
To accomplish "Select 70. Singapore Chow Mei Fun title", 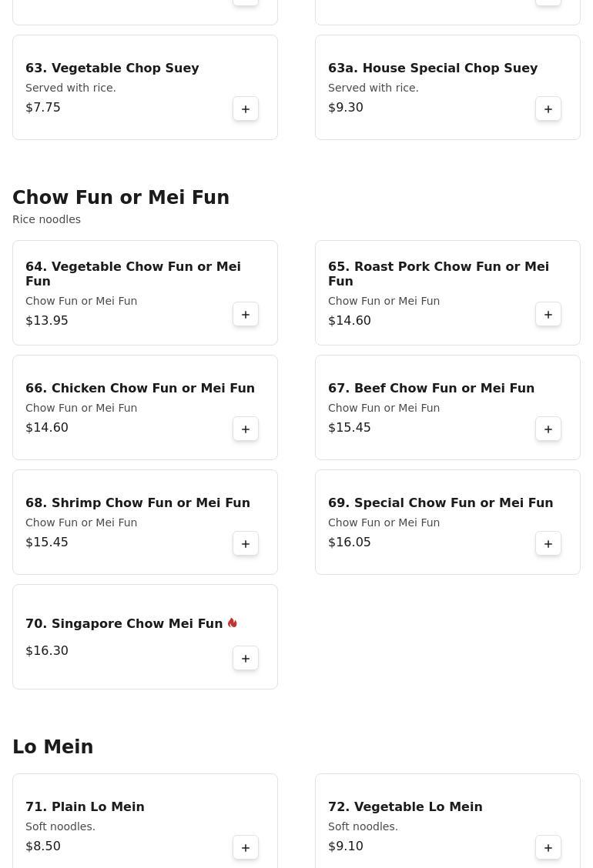I will [x=124, y=624].
